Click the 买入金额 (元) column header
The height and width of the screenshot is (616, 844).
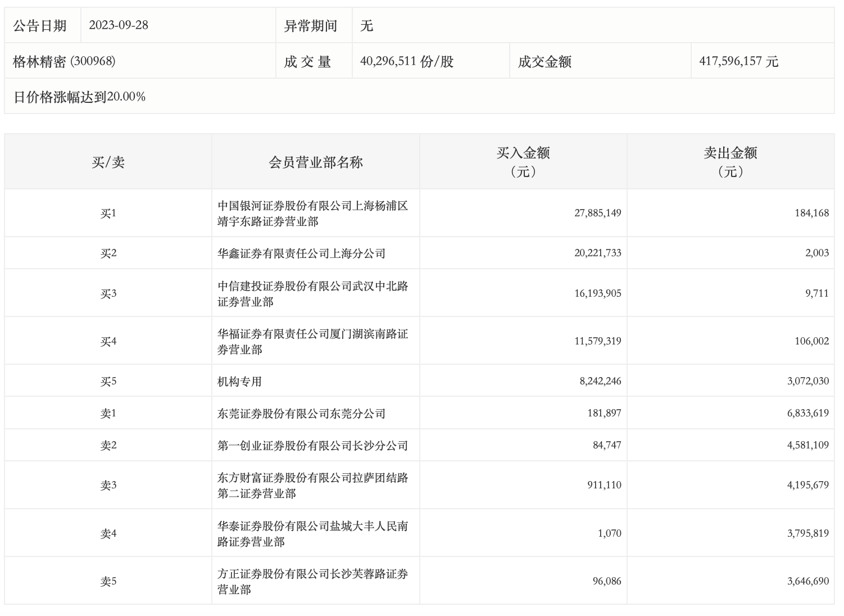[523, 162]
